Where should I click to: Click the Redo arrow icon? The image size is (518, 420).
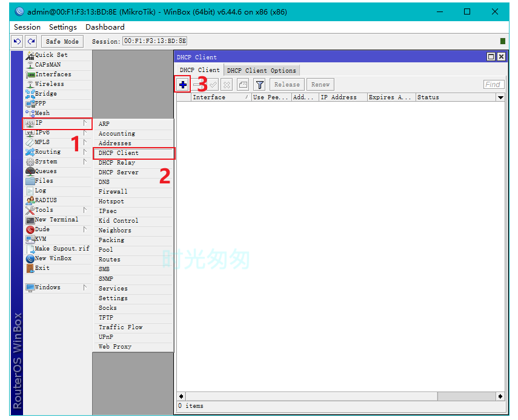coord(32,41)
